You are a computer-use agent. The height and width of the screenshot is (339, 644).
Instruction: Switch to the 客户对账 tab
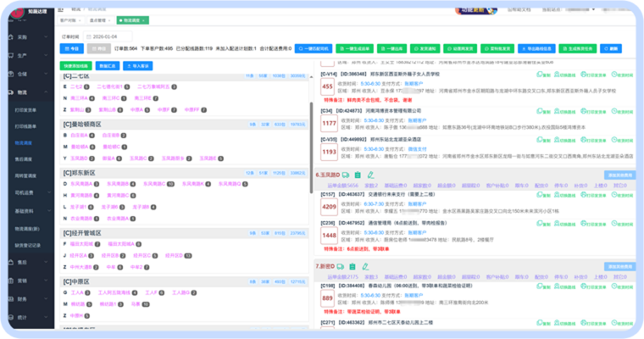70,19
